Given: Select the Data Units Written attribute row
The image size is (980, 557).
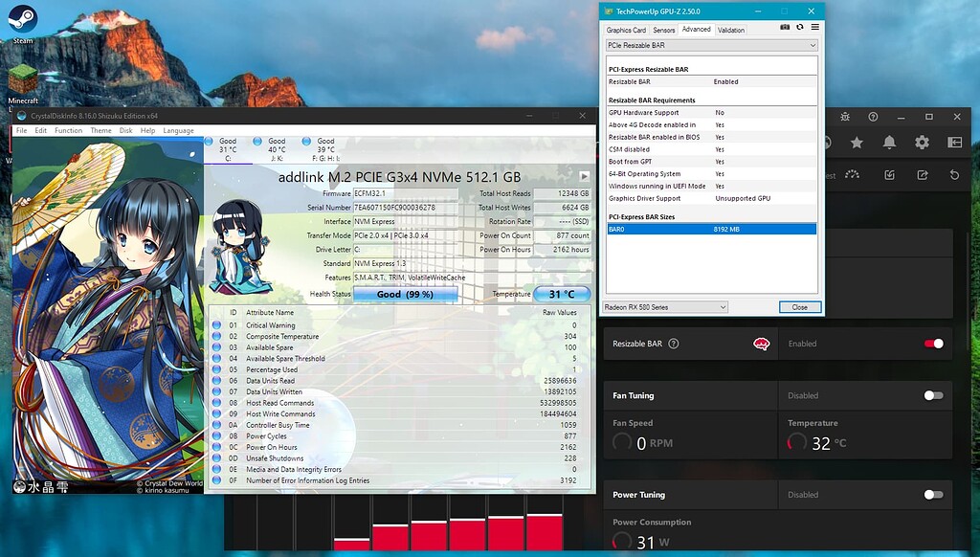Looking at the screenshot, I should 397,391.
